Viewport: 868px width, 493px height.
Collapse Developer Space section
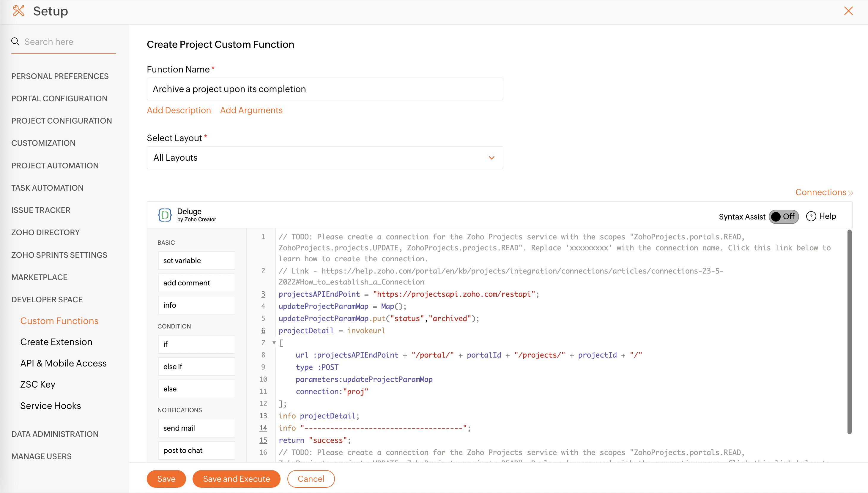click(47, 300)
